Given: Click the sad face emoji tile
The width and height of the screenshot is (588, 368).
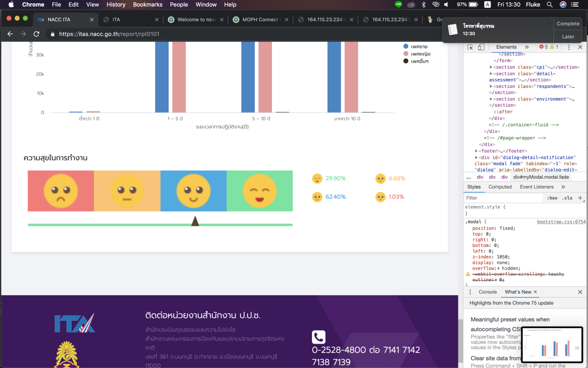Looking at the screenshot, I should [x=61, y=191].
